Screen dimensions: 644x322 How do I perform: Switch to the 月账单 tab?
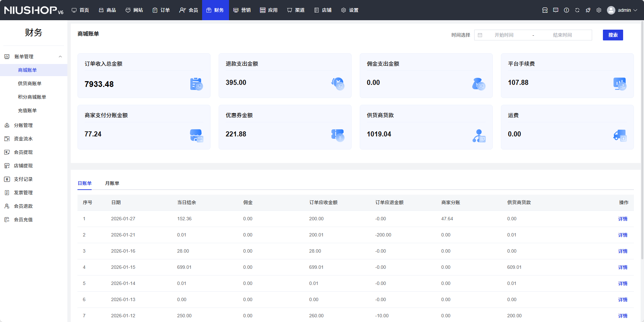pos(112,183)
